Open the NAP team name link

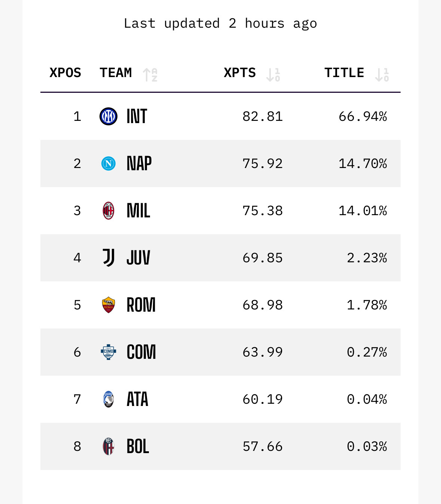(x=139, y=164)
